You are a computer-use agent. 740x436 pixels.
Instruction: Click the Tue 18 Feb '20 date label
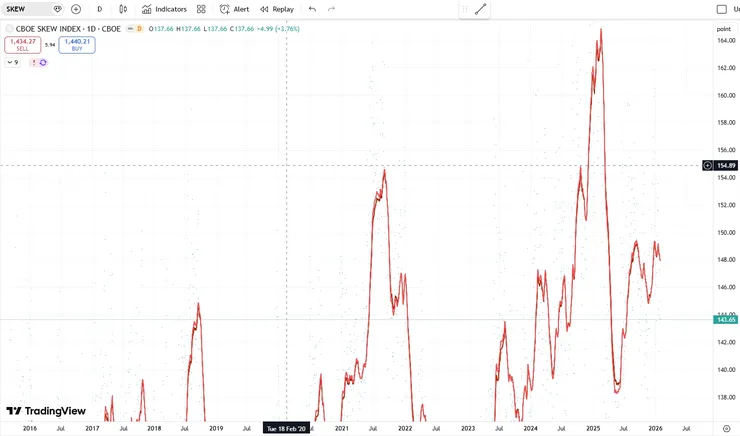tap(286, 428)
